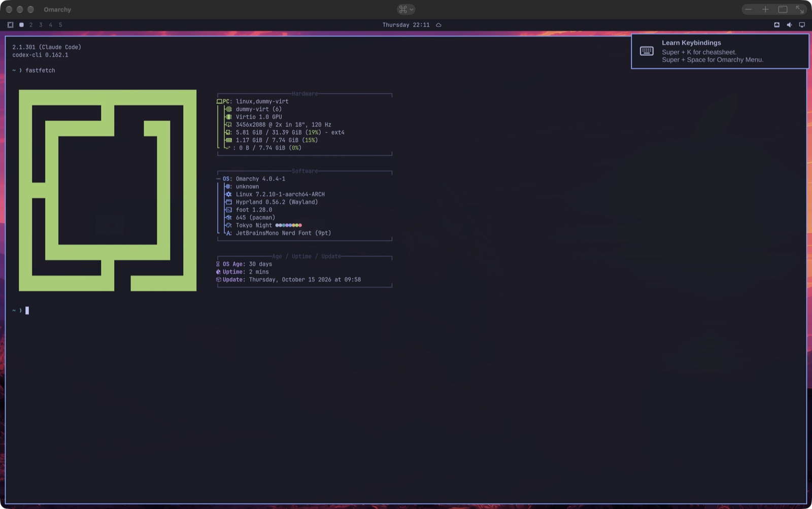Click the terminal prompt cursor block

click(x=27, y=311)
